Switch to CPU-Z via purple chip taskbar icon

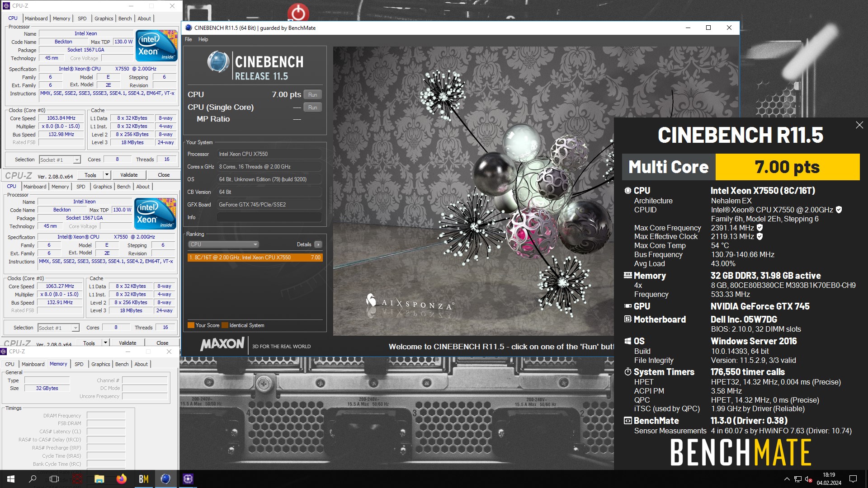pos(188,479)
